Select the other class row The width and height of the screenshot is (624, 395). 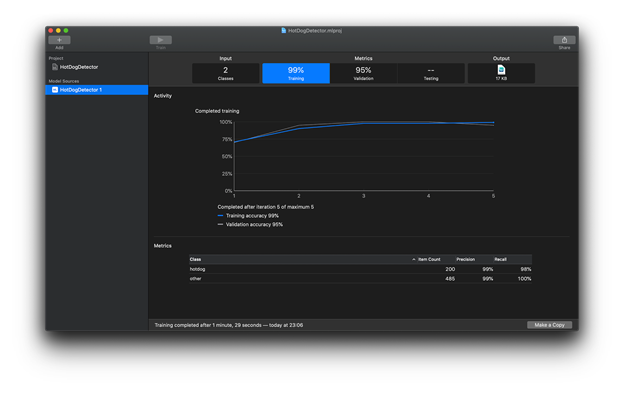(x=360, y=279)
